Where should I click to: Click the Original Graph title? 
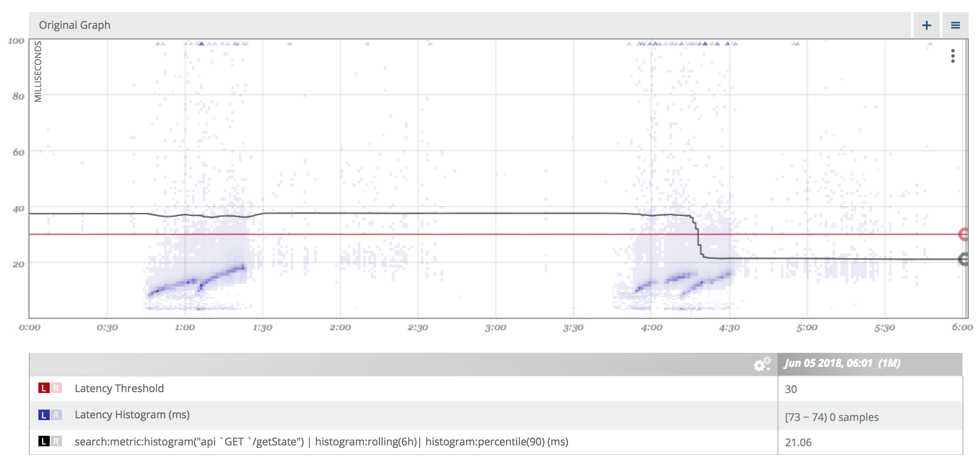[75, 25]
